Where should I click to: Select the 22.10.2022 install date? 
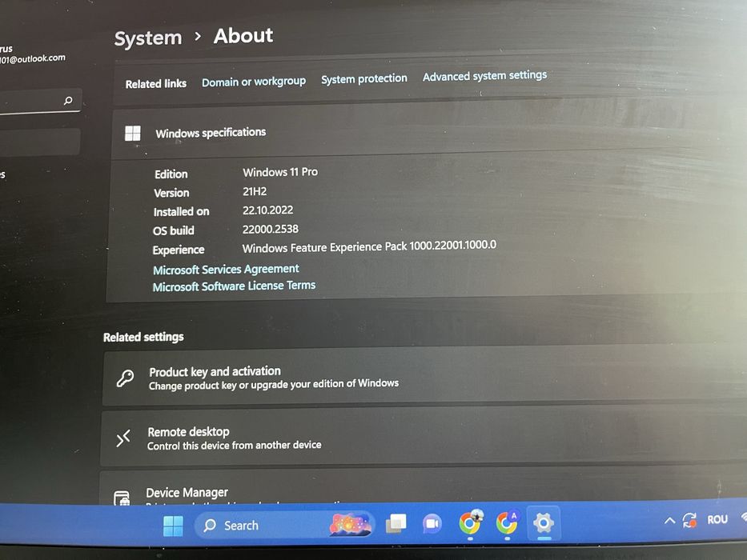pyautogui.click(x=267, y=210)
